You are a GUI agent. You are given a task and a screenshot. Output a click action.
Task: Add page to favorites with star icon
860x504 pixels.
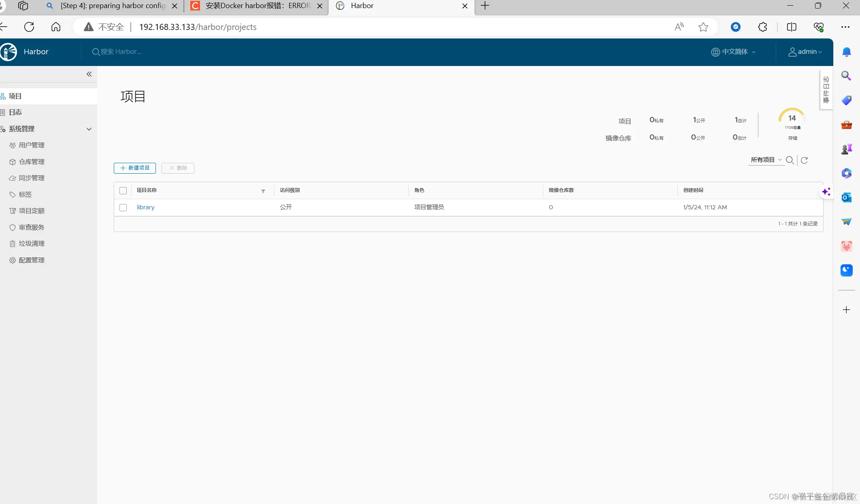click(703, 27)
